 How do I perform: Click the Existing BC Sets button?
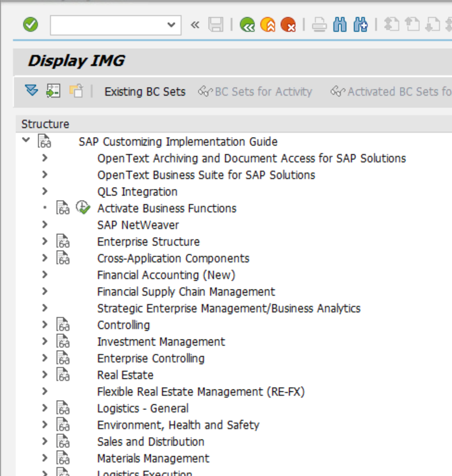144,91
